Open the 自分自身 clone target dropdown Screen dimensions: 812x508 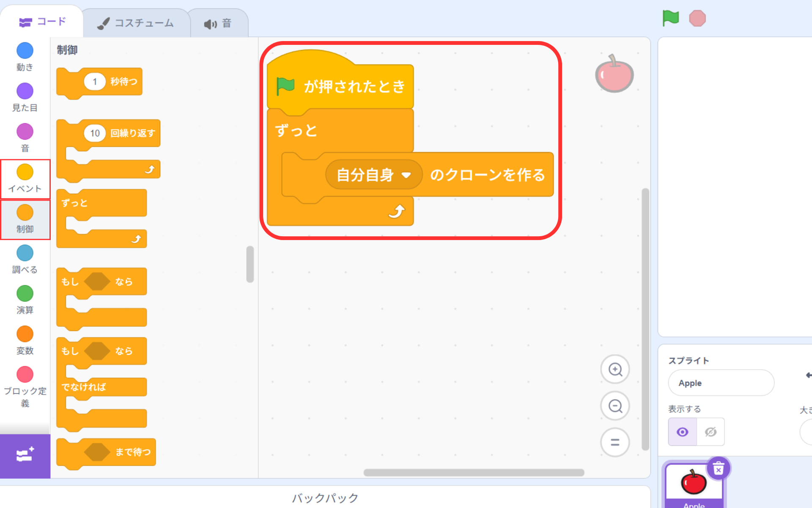click(374, 175)
